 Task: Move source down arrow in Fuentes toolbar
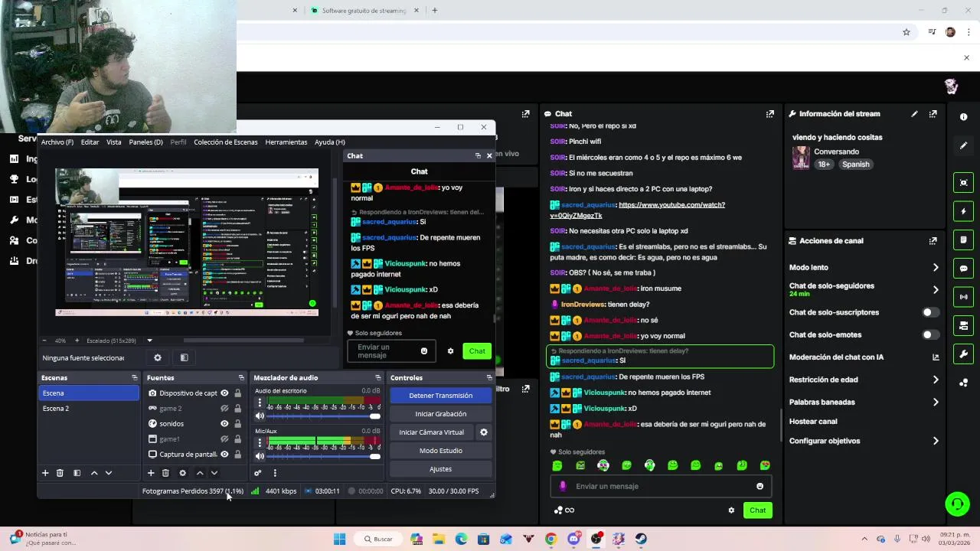coord(214,473)
